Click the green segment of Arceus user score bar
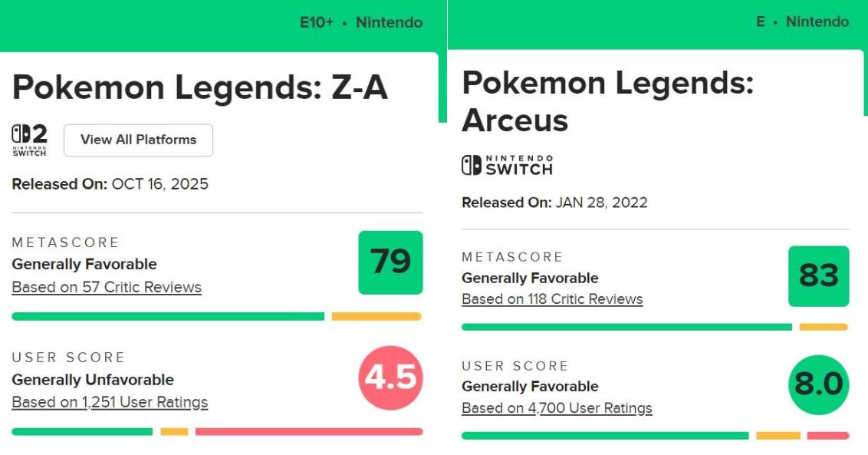The image size is (868, 455). click(x=604, y=436)
